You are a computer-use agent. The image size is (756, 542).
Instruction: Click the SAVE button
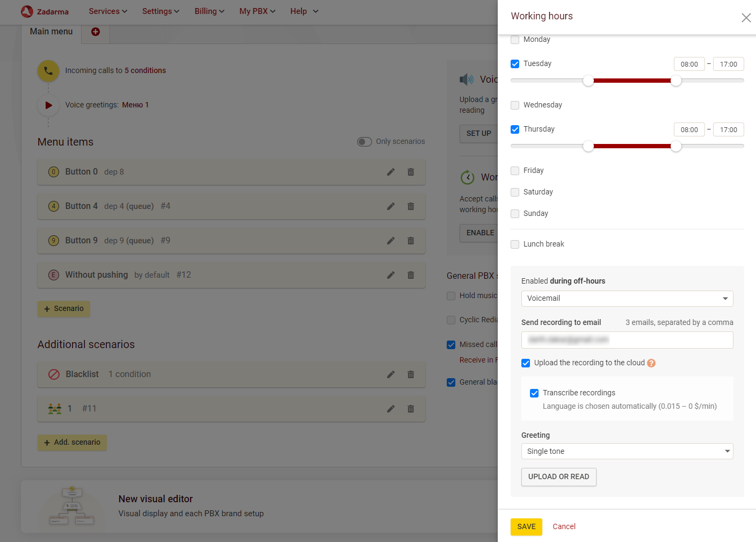pos(526,526)
